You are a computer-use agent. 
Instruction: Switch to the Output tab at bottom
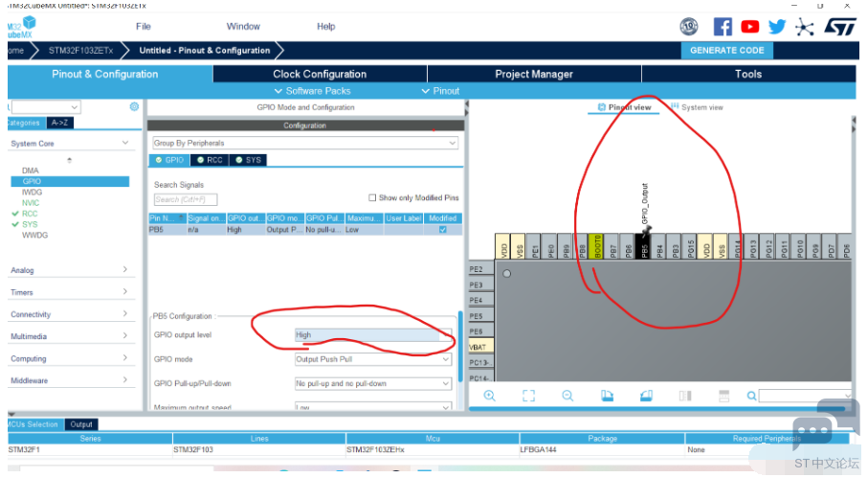(81, 424)
